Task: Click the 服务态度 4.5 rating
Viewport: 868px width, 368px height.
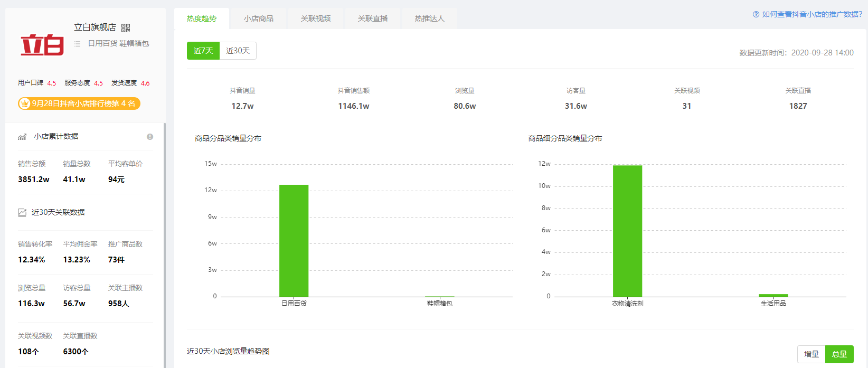Action: (83, 83)
